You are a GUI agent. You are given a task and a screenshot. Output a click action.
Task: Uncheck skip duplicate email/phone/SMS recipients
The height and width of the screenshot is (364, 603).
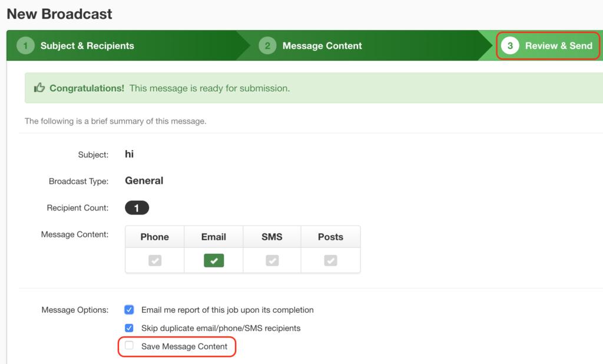129,328
